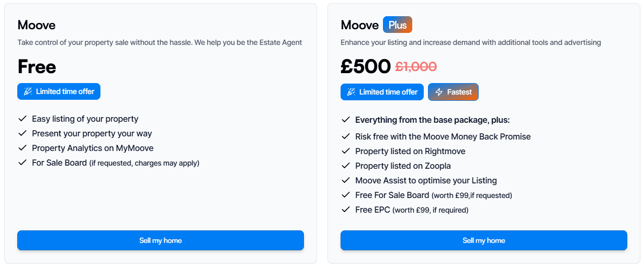Screen dimensions: 644x268
Task: Click checkmark beside Easy listing of your property
Action: point(22,119)
